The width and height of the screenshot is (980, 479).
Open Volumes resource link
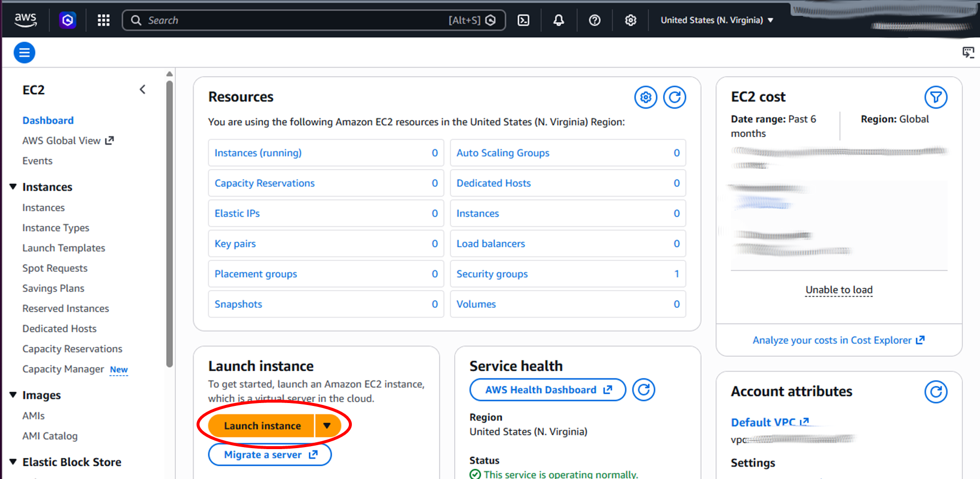476,304
